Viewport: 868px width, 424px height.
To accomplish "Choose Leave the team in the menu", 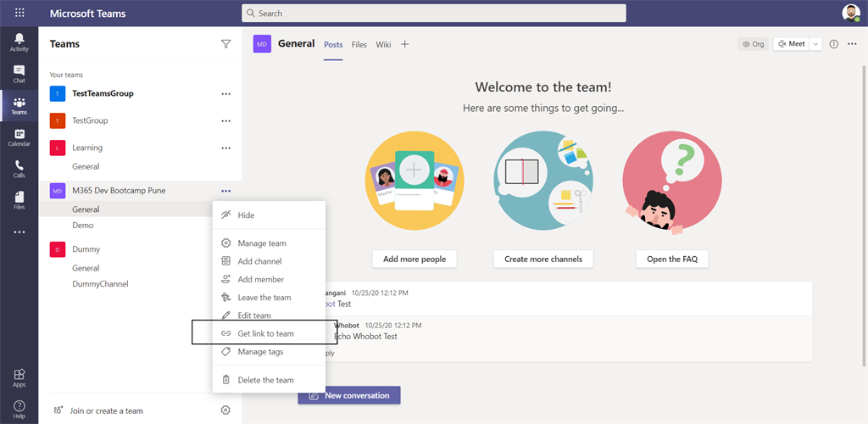I will (x=269, y=298).
